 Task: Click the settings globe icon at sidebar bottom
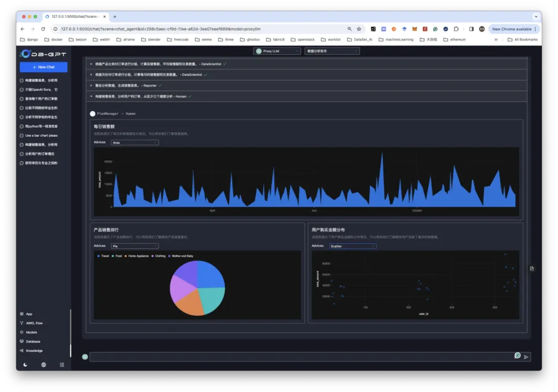[43, 364]
